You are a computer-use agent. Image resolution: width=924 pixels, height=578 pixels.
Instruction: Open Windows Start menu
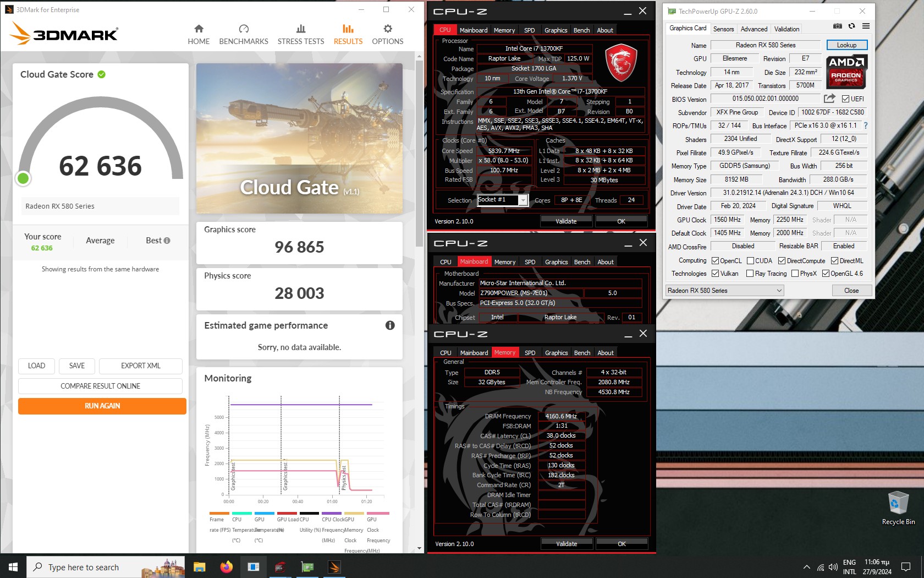click(x=13, y=567)
